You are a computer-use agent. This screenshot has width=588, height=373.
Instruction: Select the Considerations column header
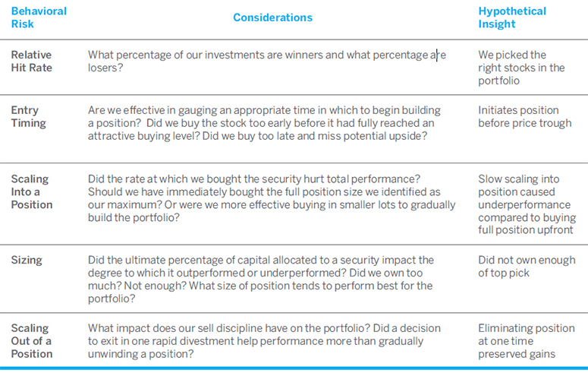(272, 17)
